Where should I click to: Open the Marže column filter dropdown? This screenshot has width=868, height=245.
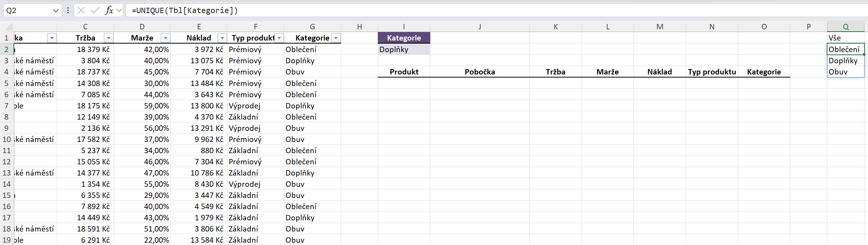165,38
